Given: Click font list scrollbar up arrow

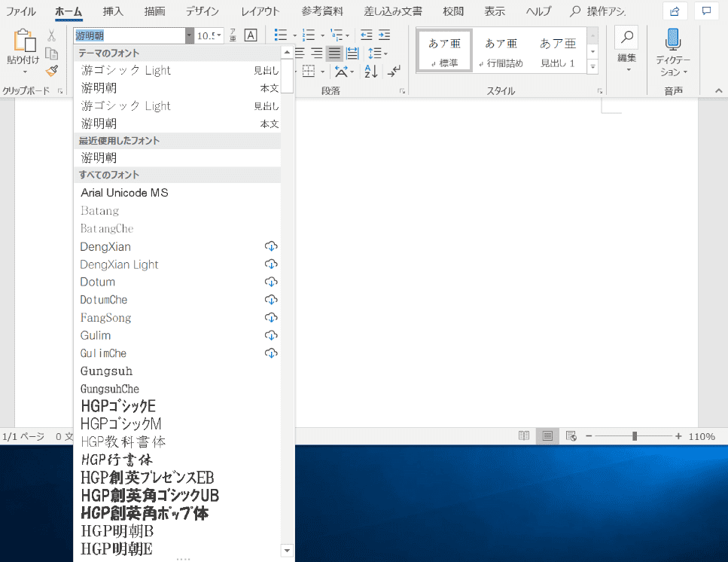Looking at the screenshot, I should [x=287, y=52].
